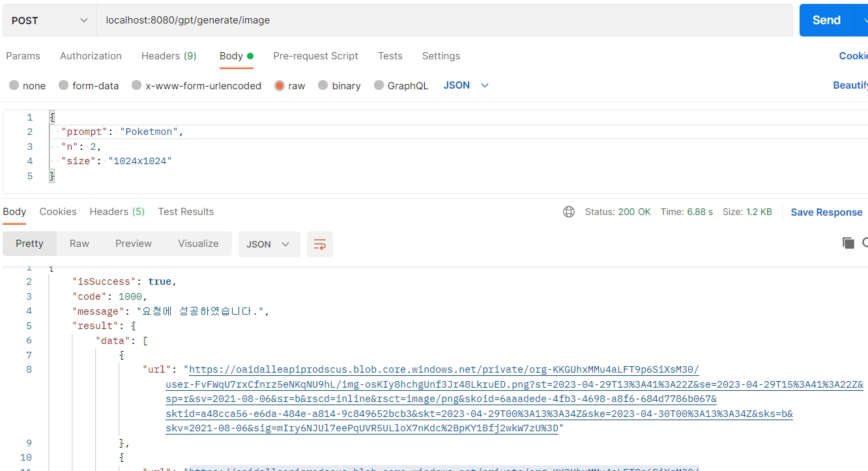Screen dimensions: 868x471
Task: Switch to the request Body tab
Action: tap(236, 56)
